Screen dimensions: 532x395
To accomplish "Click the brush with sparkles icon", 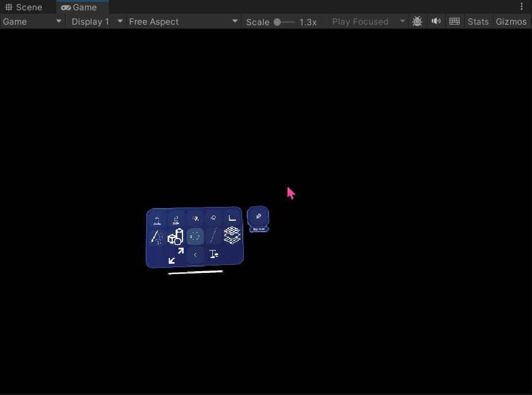I will (x=157, y=237).
